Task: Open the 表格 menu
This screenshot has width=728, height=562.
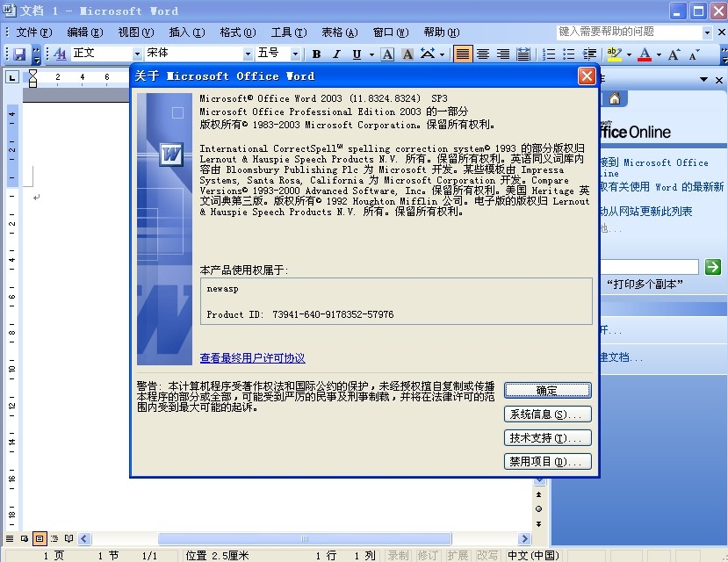Action: [x=338, y=32]
